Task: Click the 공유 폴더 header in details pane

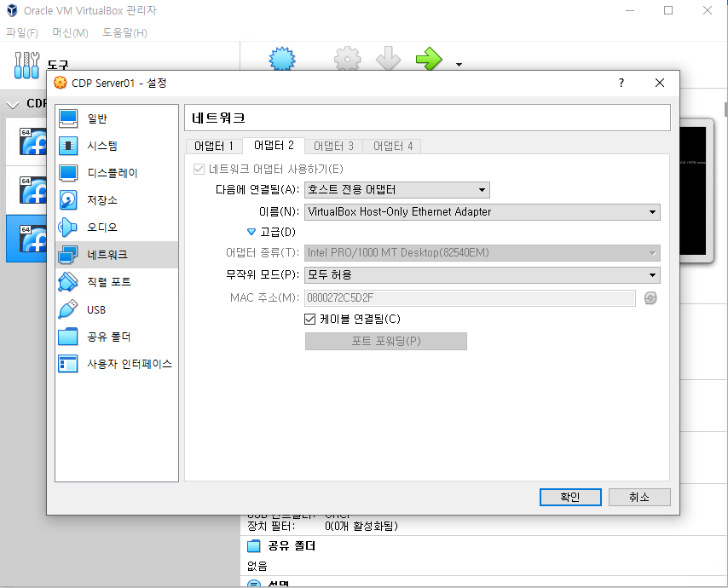Action: point(292,546)
